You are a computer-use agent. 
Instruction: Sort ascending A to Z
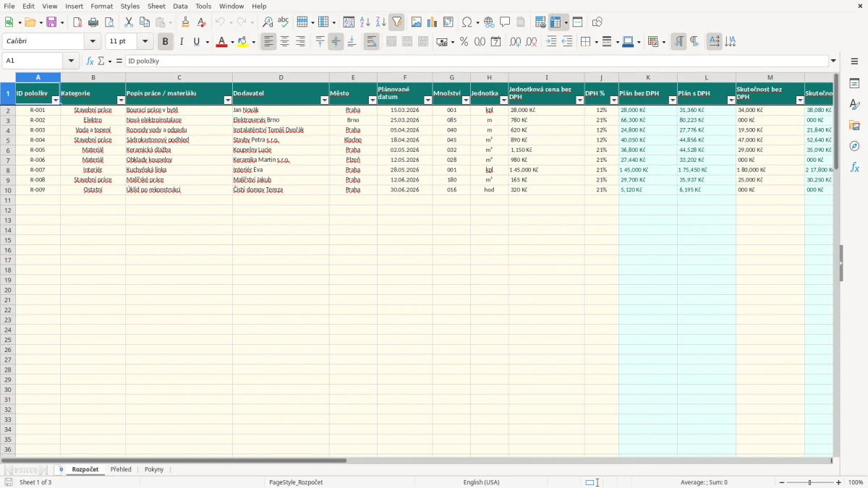click(365, 22)
